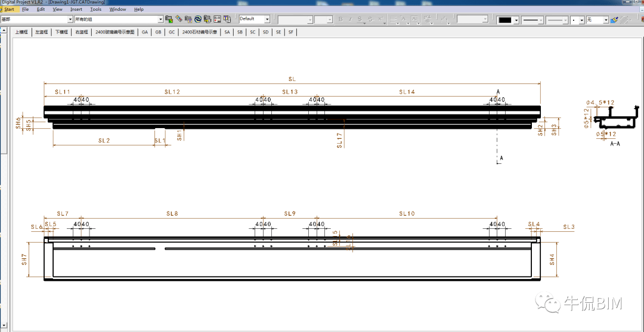Screen dimensions: 644x332
Task: Click the Copy Object Format paintbrush icon
Action: (614, 20)
